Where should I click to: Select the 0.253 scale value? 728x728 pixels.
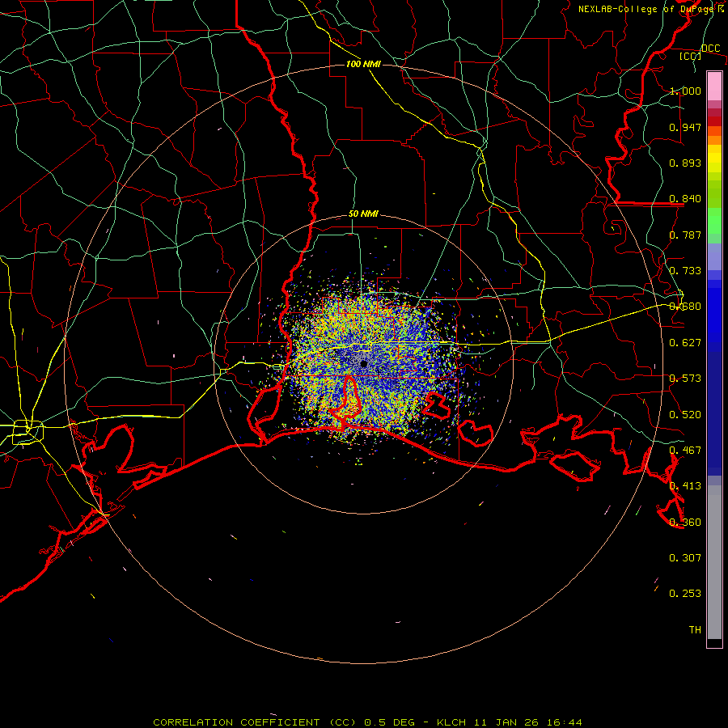(x=685, y=594)
